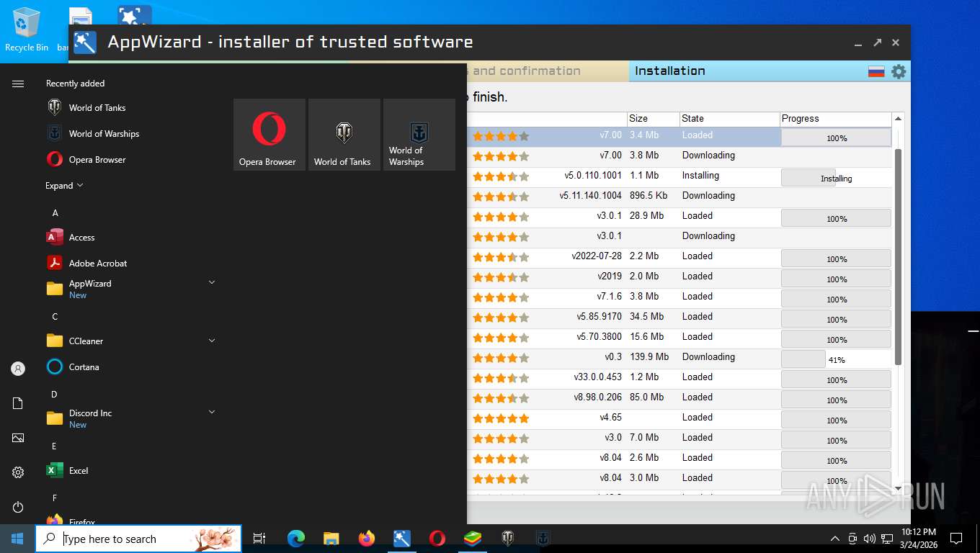Open BlueStacks icon on the taskbar
The height and width of the screenshot is (553, 980).
472,539
